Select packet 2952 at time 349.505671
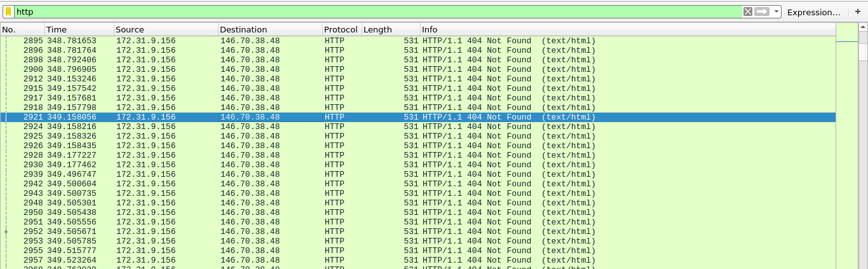This screenshot has height=269, width=868. point(254,231)
